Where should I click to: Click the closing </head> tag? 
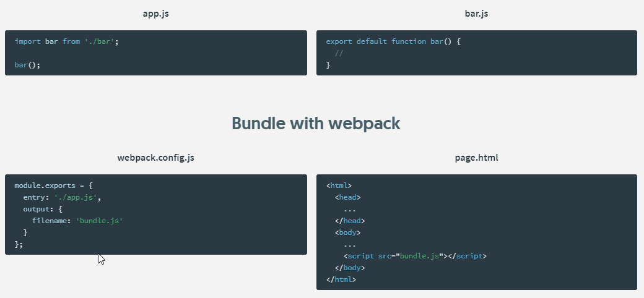(x=350, y=221)
